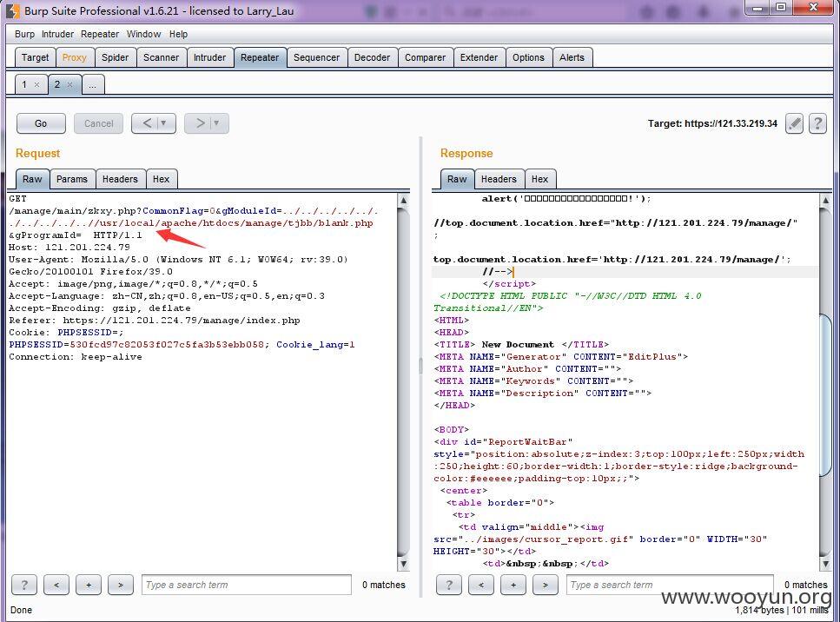The width and height of the screenshot is (840, 622).
Task: Open the Help menu
Action: (x=178, y=34)
